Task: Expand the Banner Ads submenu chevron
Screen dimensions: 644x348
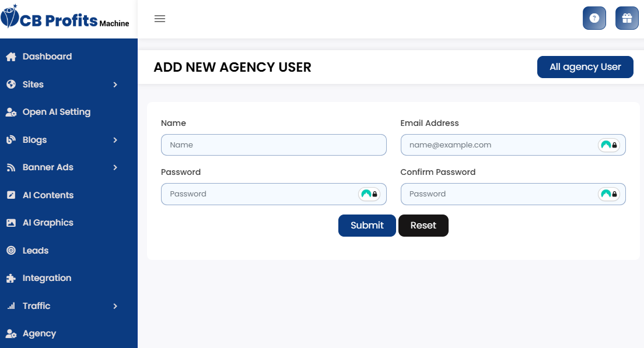Action: pyautogui.click(x=116, y=167)
